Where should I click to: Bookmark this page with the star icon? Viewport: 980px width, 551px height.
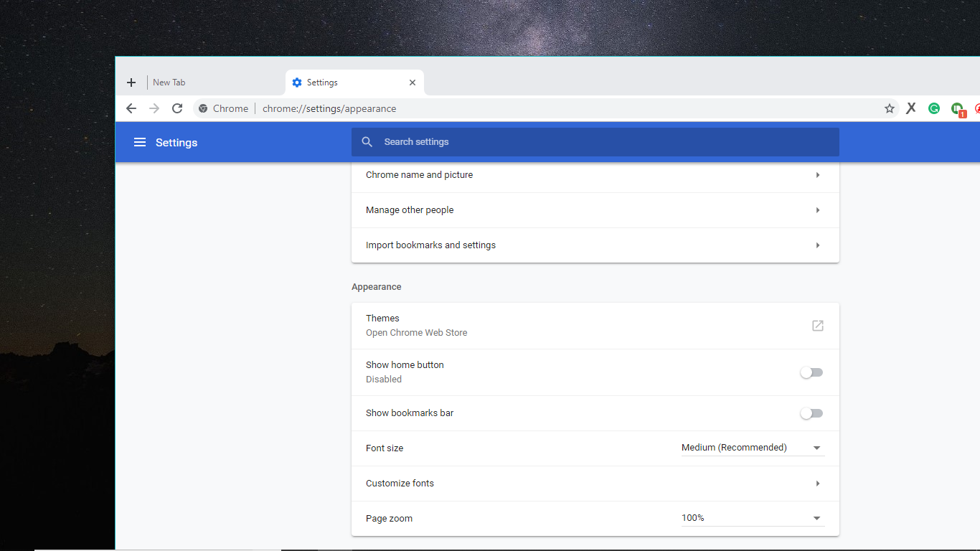click(x=890, y=108)
